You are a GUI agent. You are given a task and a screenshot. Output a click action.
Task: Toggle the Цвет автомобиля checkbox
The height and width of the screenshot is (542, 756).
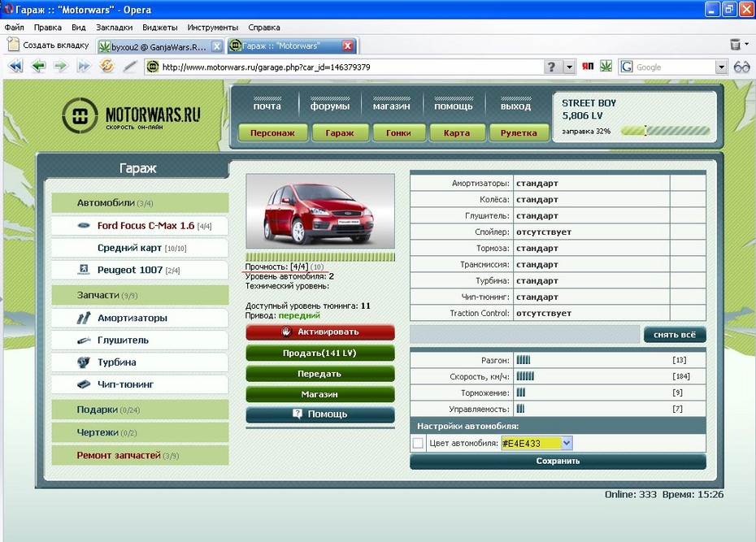tap(418, 443)
